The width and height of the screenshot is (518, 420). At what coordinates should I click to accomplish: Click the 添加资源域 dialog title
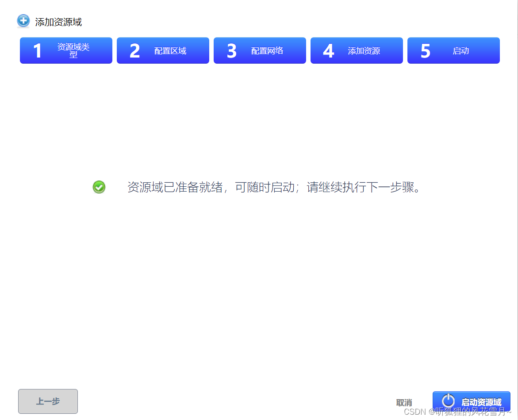[58, 22]
